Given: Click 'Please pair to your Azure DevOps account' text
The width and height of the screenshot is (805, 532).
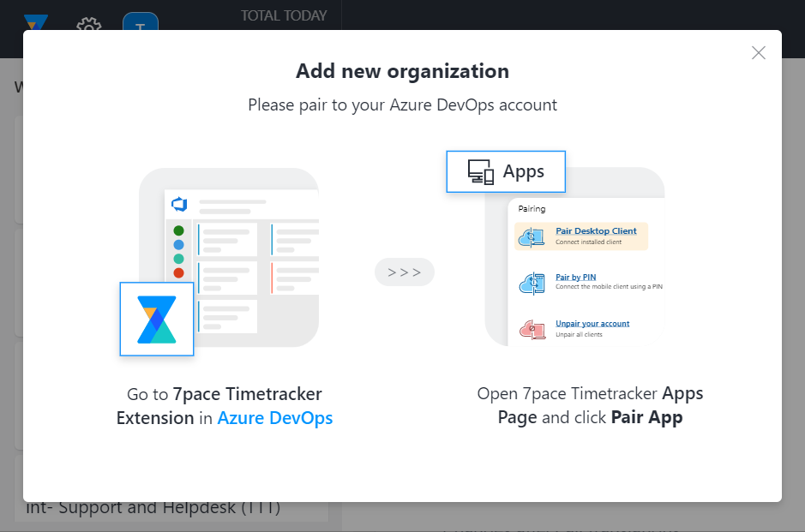Looking at the screenshot, I should coord(403,105).
